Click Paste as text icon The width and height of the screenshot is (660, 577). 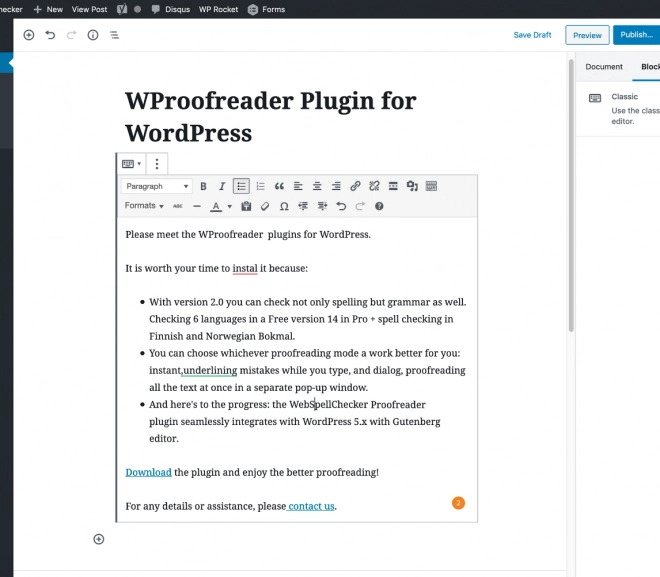coord(246,206)
